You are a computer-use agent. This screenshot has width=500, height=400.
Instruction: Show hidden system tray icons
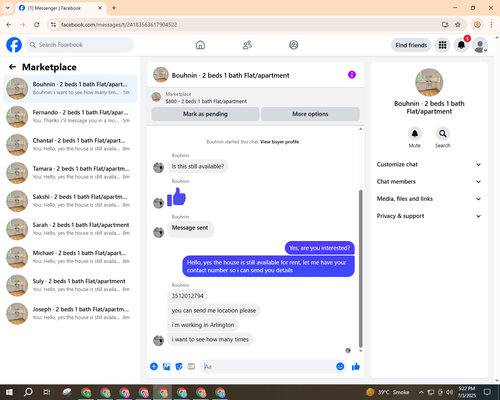(x=421, y=392)
